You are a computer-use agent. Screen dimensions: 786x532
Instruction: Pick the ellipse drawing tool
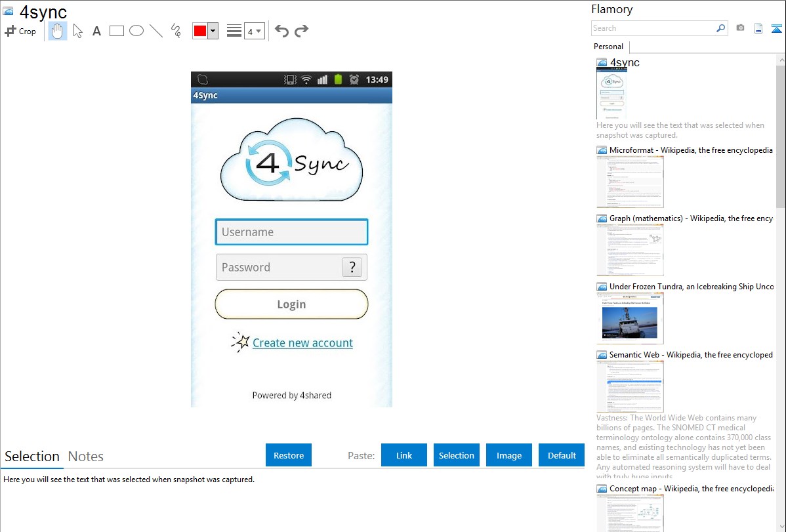tap(136, 31)
